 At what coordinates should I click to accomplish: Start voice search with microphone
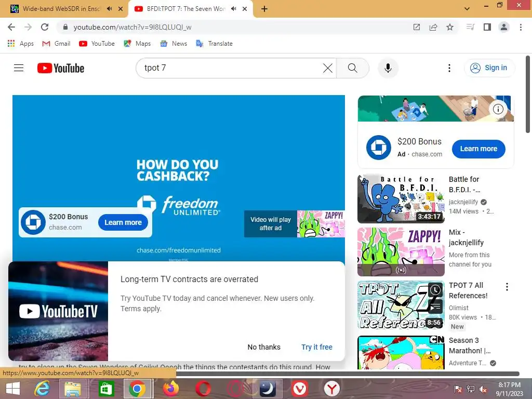tap(388, 68)
